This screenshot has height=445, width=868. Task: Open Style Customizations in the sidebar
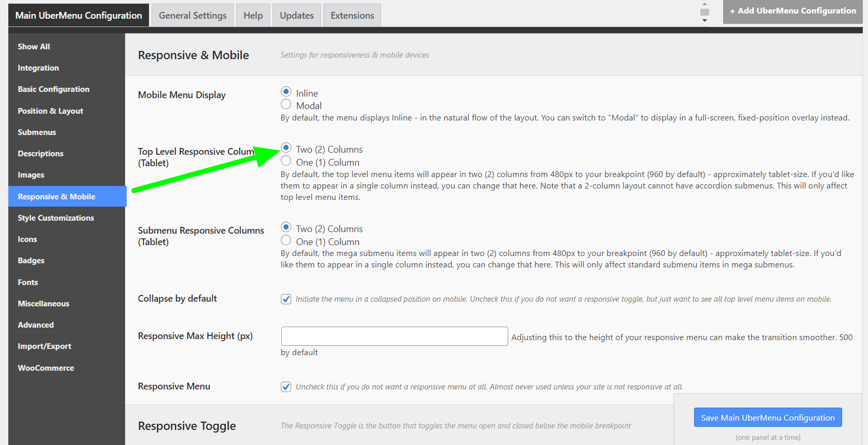56,218
